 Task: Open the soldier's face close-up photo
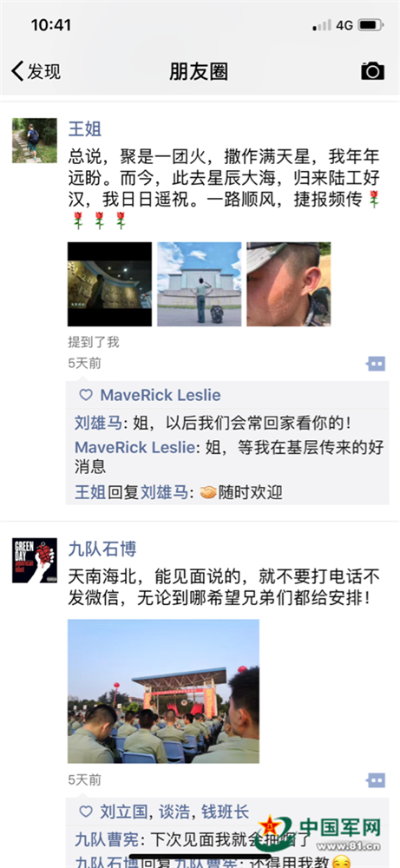click(289, 284)
